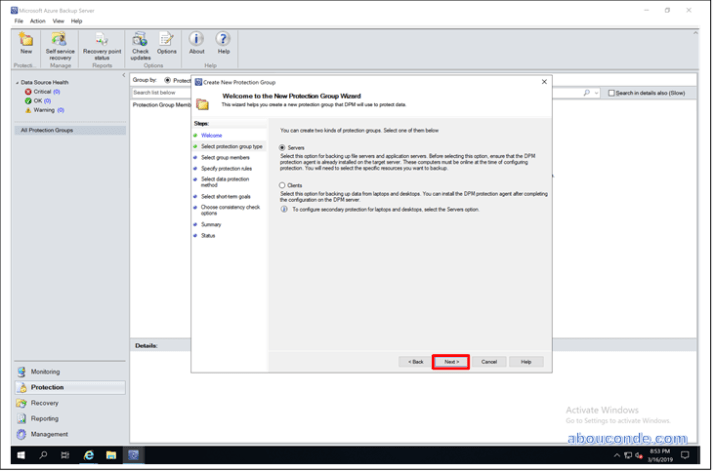Viewport: 714px width, 471px height.
Task: Switch to the Recovery workspace
Action: coord(45,403)
